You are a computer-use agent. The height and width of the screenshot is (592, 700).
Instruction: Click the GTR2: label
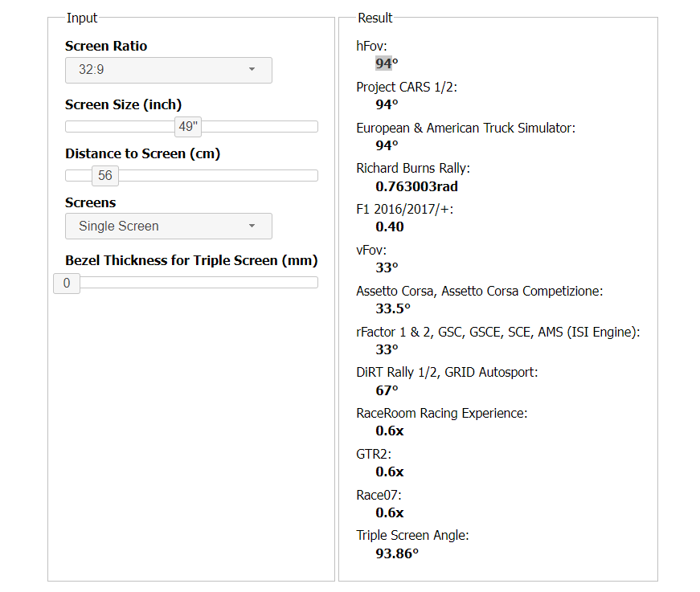coord(374,454)
